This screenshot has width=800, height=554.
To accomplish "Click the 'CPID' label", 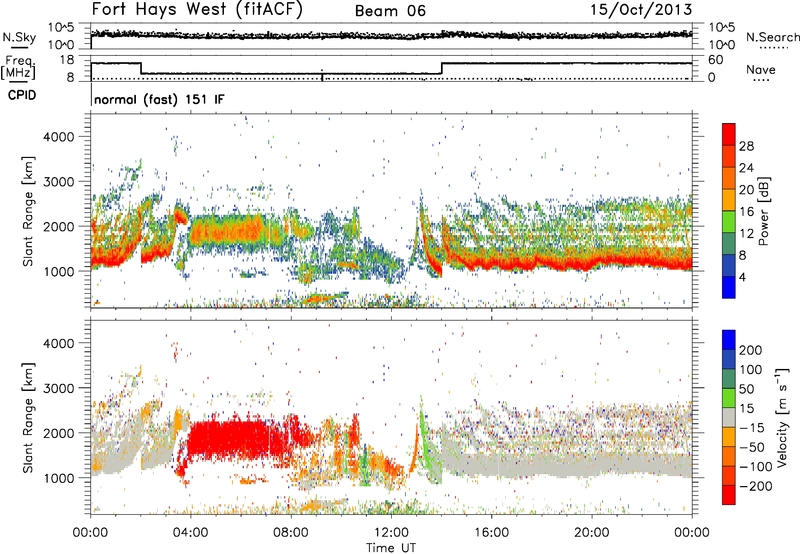I will 22,95.
